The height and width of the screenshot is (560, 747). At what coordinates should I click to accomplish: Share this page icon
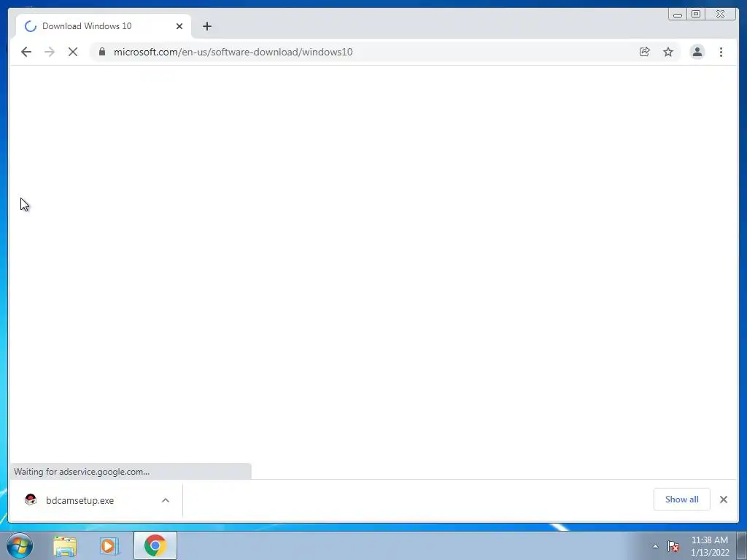(645, 52)
